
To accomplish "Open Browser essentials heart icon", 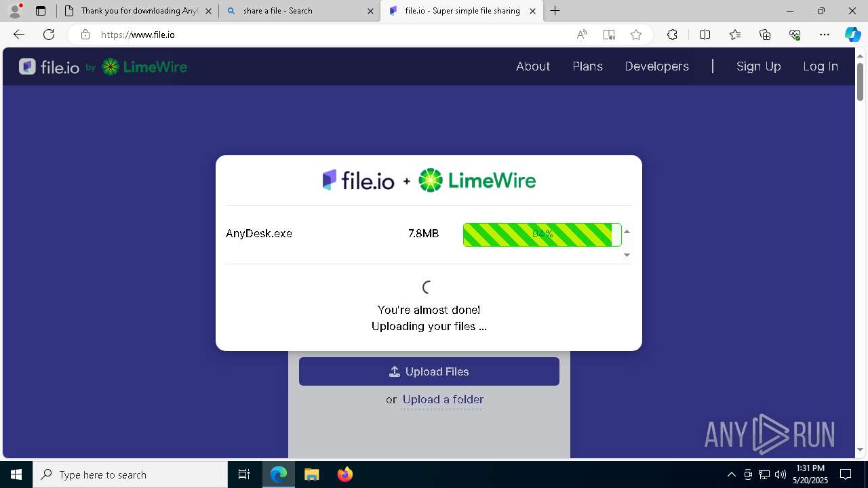I will tap(795, 35).
